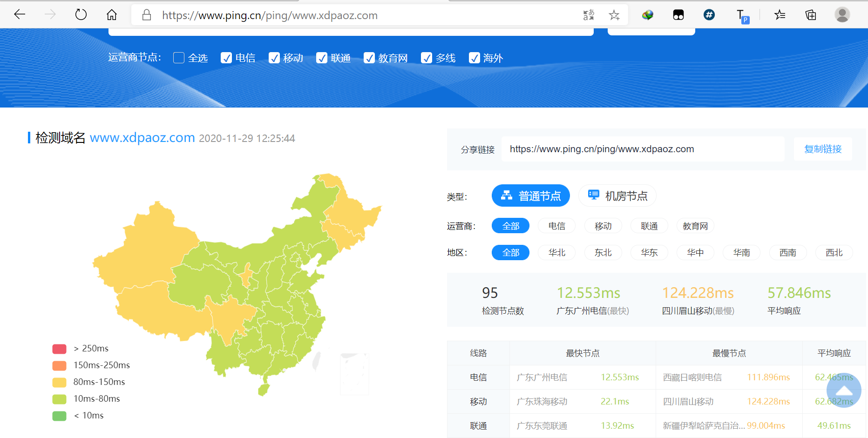Open the colorful globe extension

tap(647, 15)
